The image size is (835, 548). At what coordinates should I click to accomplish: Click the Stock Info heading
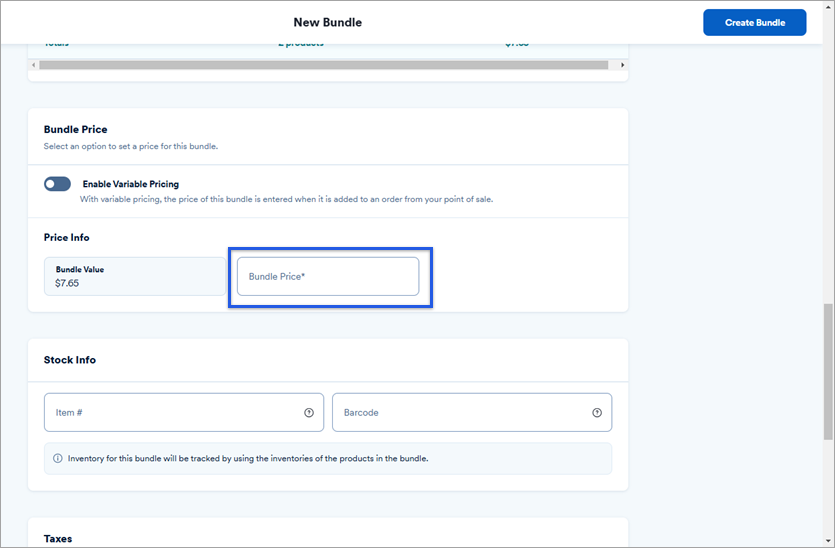tap(70, 360)
